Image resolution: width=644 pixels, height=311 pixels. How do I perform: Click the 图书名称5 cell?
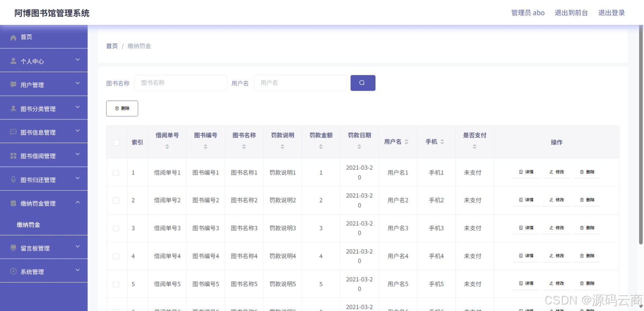tap(244, 284)
